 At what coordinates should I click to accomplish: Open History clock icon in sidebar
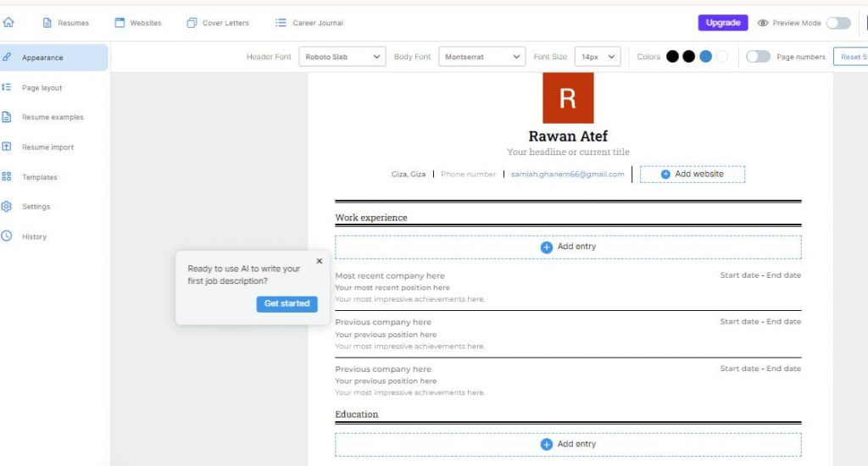point(7,236)
